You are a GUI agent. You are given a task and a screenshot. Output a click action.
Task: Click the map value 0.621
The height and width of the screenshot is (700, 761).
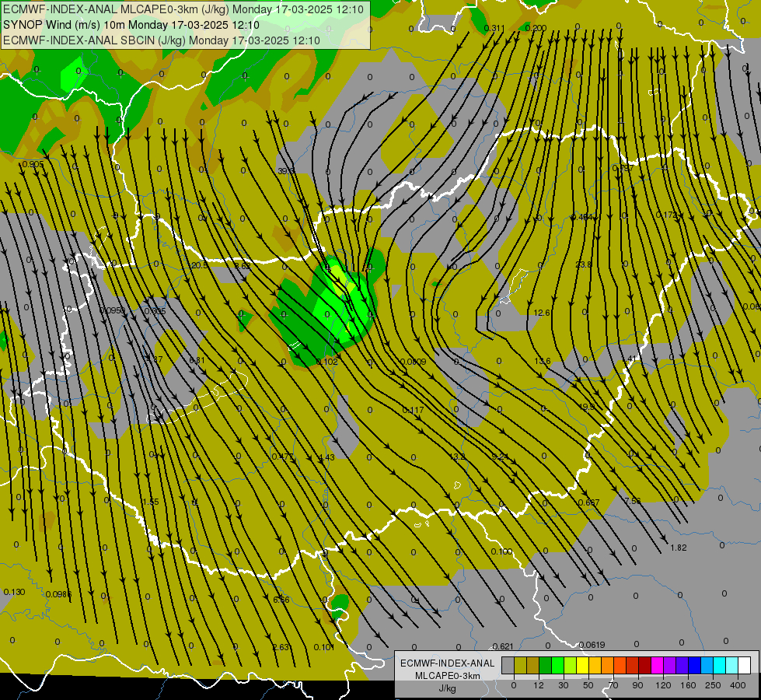click(x=503, y=646)
